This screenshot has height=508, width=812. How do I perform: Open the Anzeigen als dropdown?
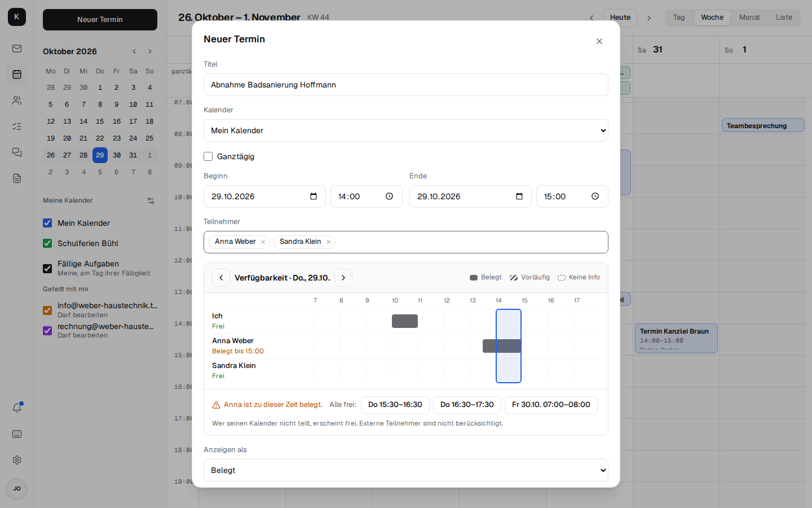[406, 470]
